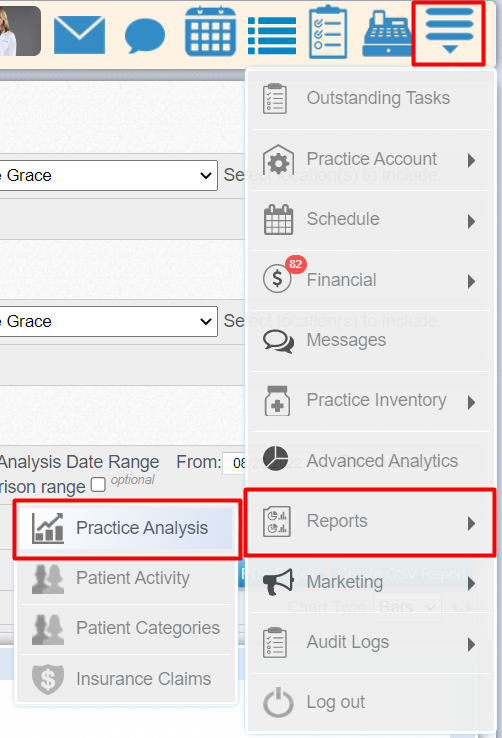Choose Insurance Claims report
502x738 pixels.
[127, 679]
